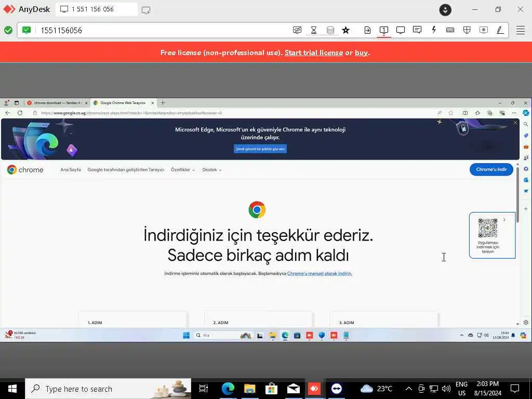
Task: Click the Start trial license link
Action: [313, 52]
